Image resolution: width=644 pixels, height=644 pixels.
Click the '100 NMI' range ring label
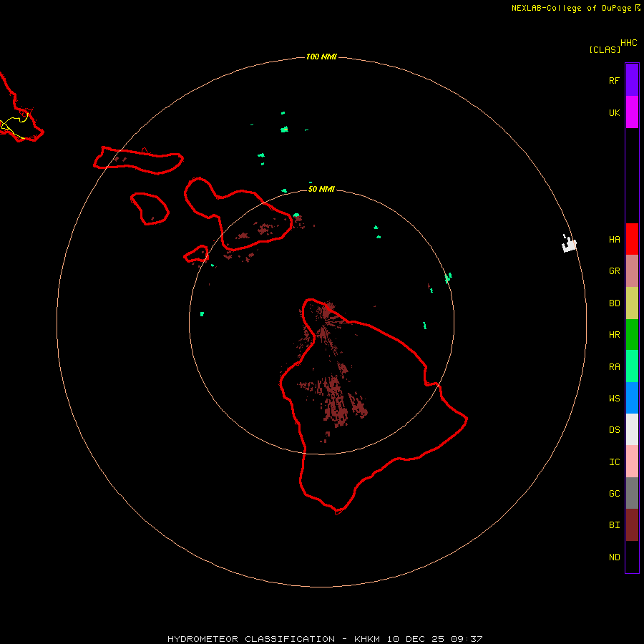tap(321, 57)
